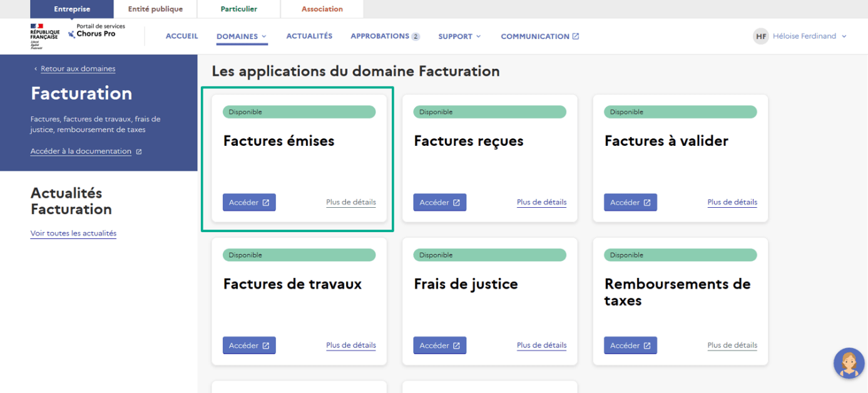Open the chatbot assistant avatar
The height and width of the screenshot is (393, 868).
point(849,363)
